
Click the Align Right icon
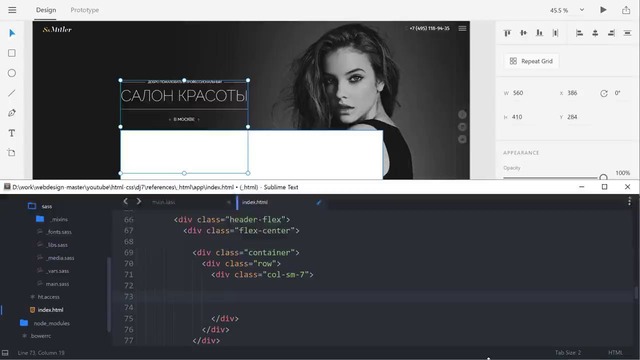click(611, 33)
